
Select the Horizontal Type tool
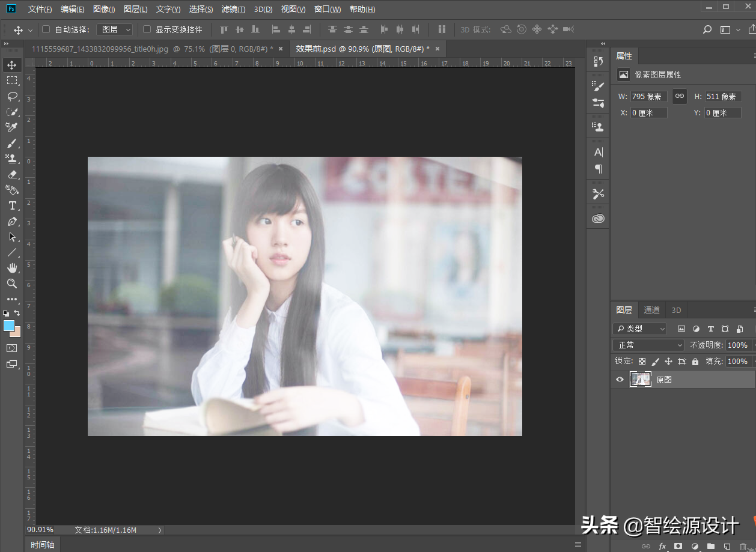click(12, 205)
